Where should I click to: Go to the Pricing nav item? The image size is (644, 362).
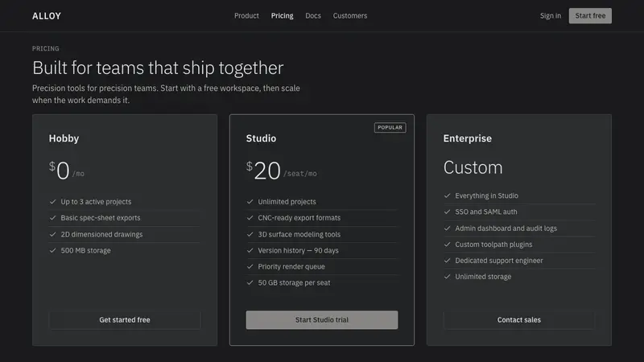click(x=283, y=15)
